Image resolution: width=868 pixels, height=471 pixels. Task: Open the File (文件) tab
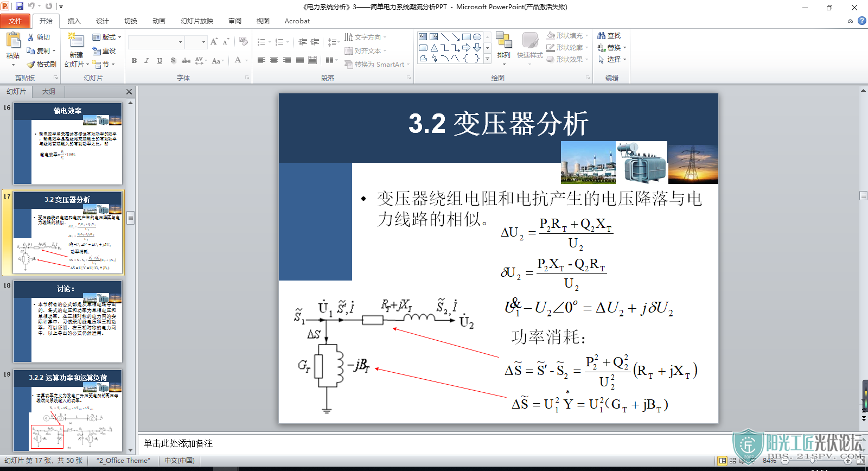(15, 21)
